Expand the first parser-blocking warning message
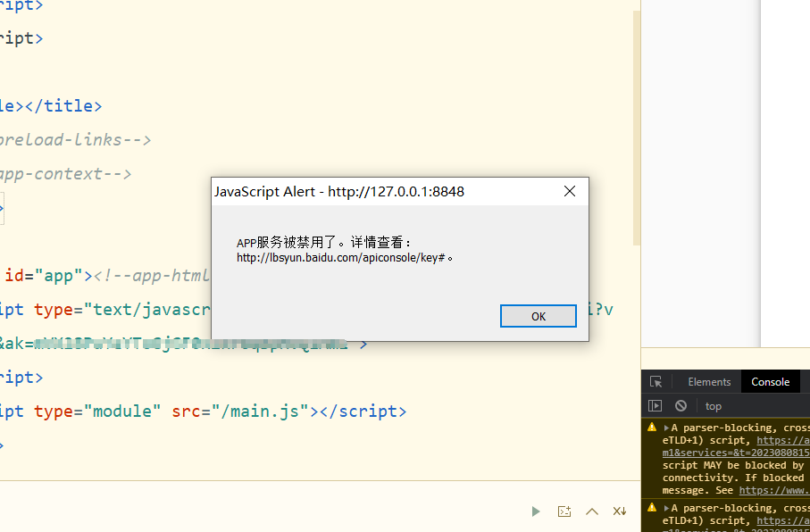The width and height of the screenshot is (810, 532). point(666,428)
